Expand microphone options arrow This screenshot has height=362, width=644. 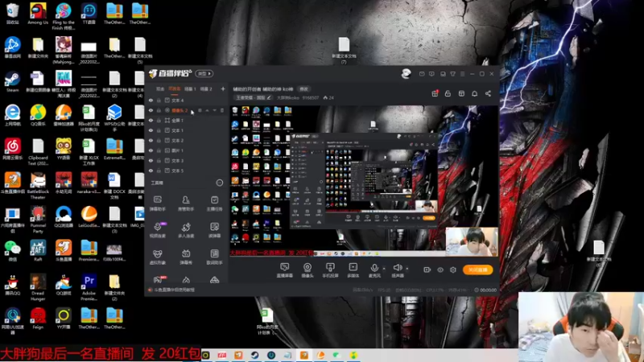tap(384, 269)
